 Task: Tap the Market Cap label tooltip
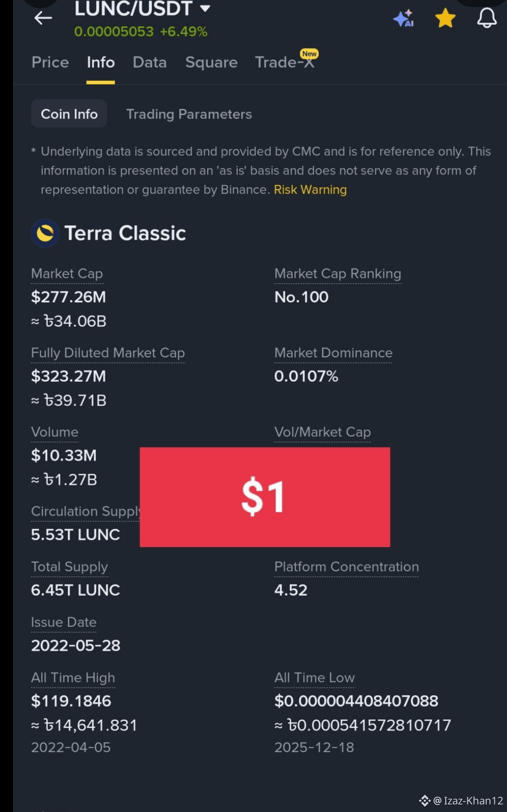coord(67,274)
